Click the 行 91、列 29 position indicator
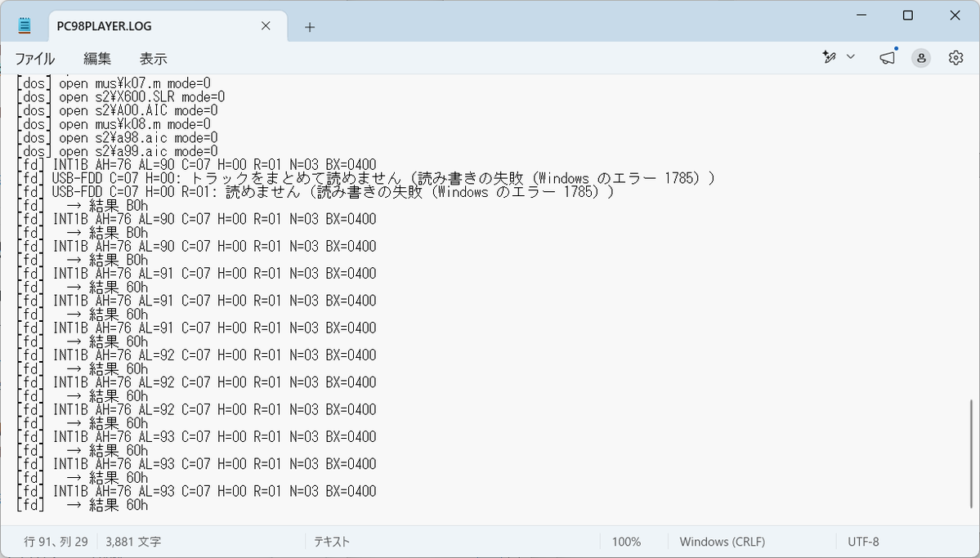 (x=56, y=542)
